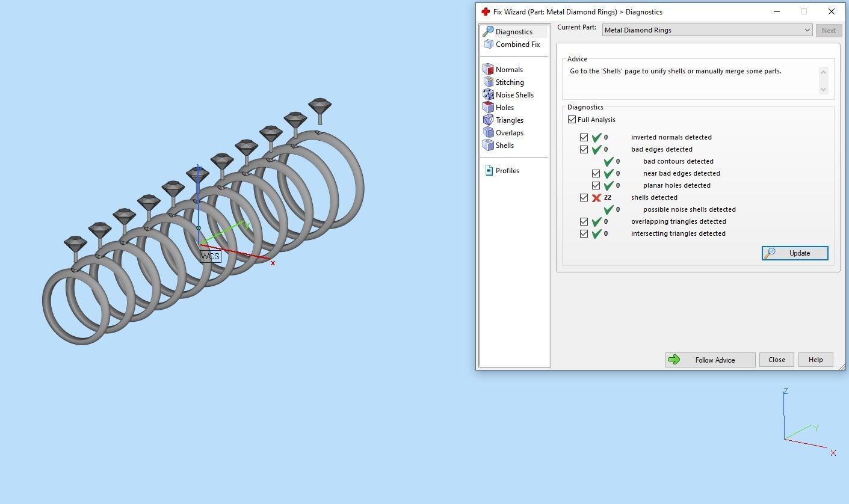Switch to Holes page label

pos(505,108)
